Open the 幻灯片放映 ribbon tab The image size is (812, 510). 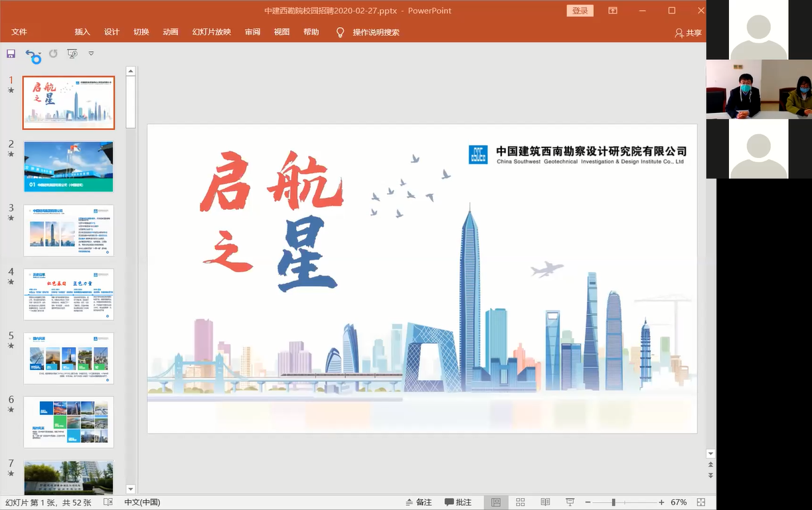pos(212,32)
